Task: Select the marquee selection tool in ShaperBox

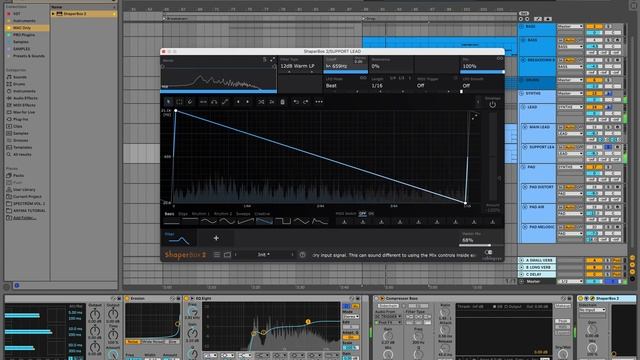Action: 179,102
